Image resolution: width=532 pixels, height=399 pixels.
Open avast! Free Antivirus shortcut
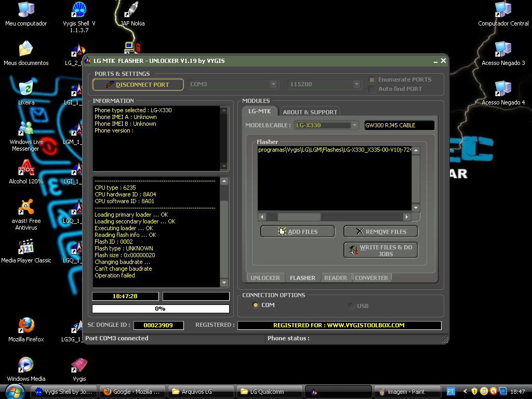tap(26, 215)
